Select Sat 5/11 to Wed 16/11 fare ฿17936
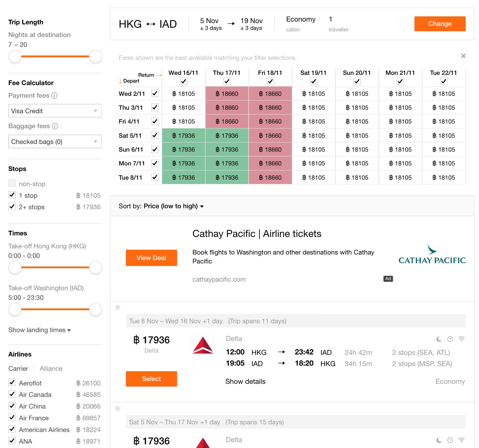The image size is (479, 448). [x=184, y=135]
